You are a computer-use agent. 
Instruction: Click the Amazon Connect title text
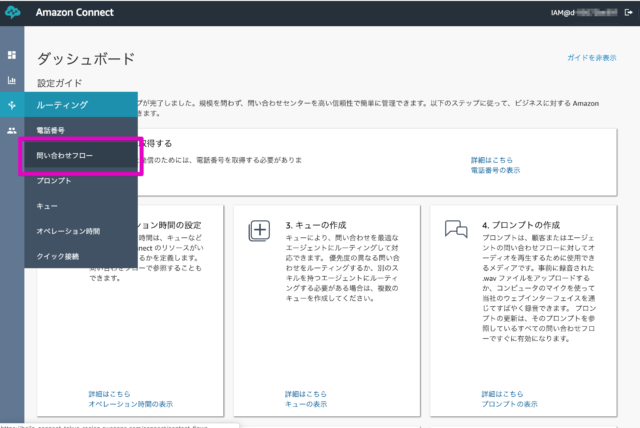pyautogui.click(x=75, y=12)
